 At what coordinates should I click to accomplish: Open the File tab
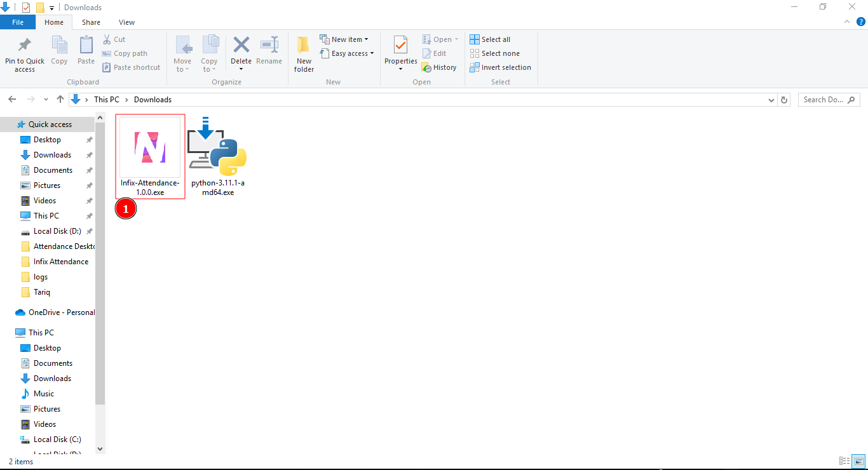point(18,22)
